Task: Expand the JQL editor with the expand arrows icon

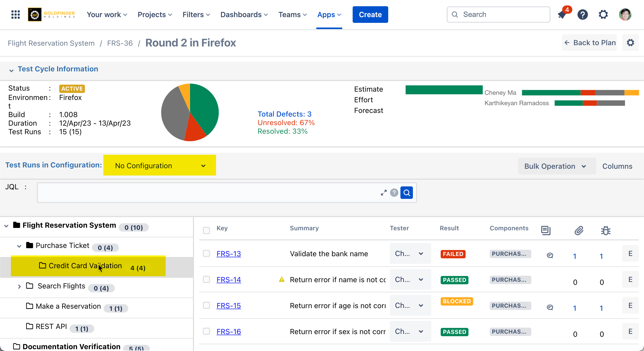Action: (x=384, y=193)
